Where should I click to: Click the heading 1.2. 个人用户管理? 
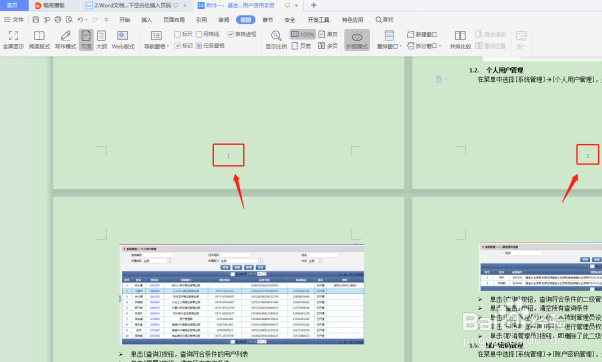pyautogui.click(x=496, y=70)
